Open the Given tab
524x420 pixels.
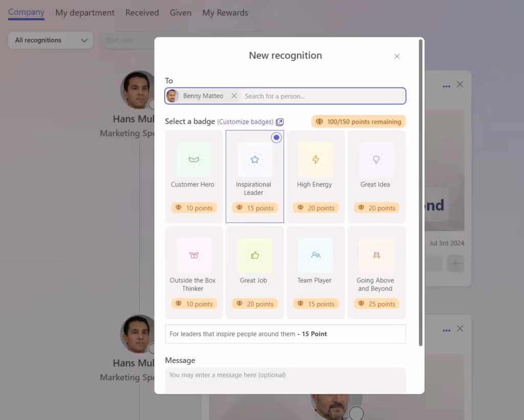click(x=181, y=13)
